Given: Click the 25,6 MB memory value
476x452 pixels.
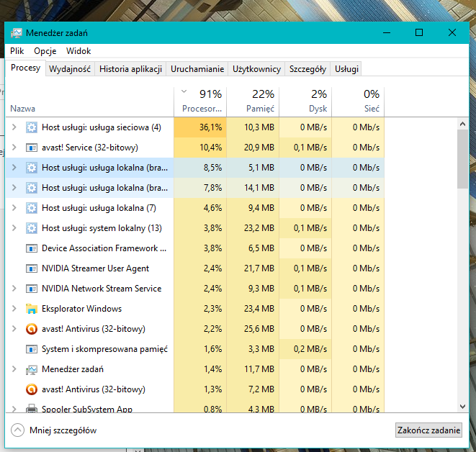Looking at the screenshot, I should click(x=259, y=329).
